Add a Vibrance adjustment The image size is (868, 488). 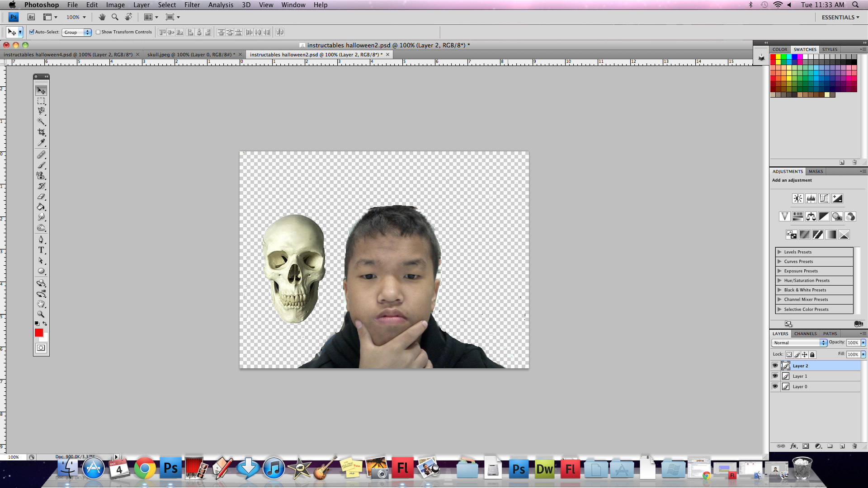(784, 216)
